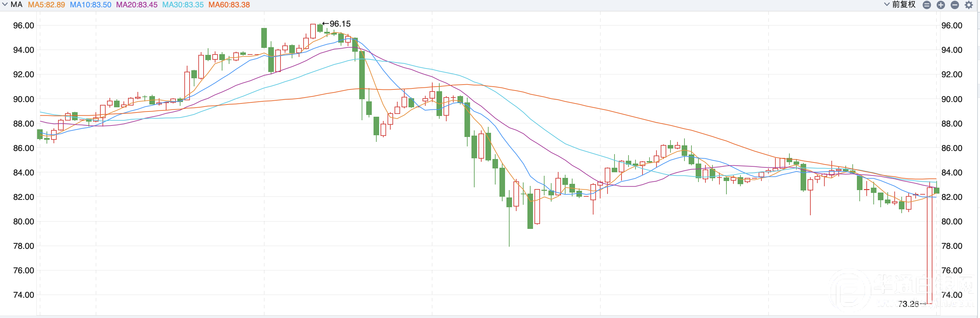Click the purple MA20:83.45 legend
980x318 pixels.
click(x=136, y=5)
